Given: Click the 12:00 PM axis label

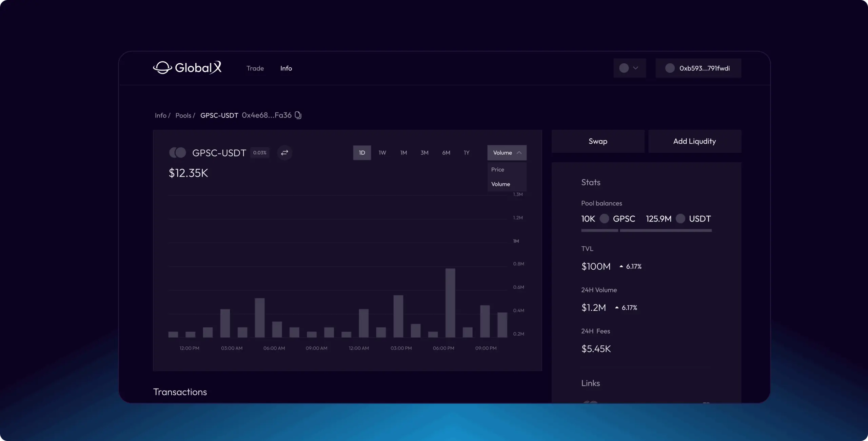Looking at the screenshot, I should pos(189,348).
